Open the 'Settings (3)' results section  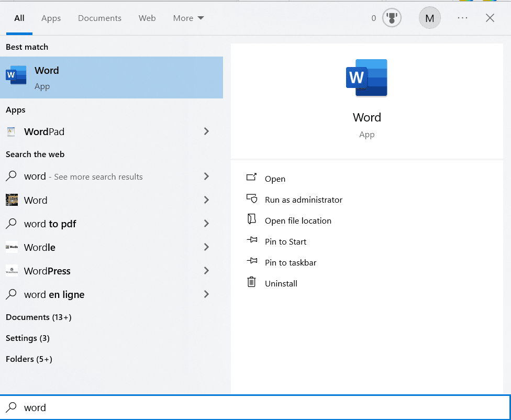tap(27, 338)
